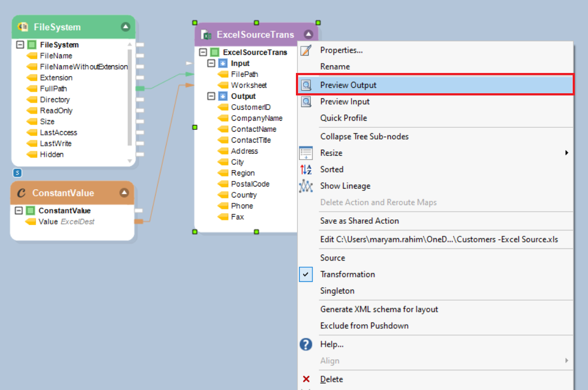Image resolution: width=588 pixels, height=390 pixels.
Task: Click the Resize layout icon
Action: click(x=306, y=153)
